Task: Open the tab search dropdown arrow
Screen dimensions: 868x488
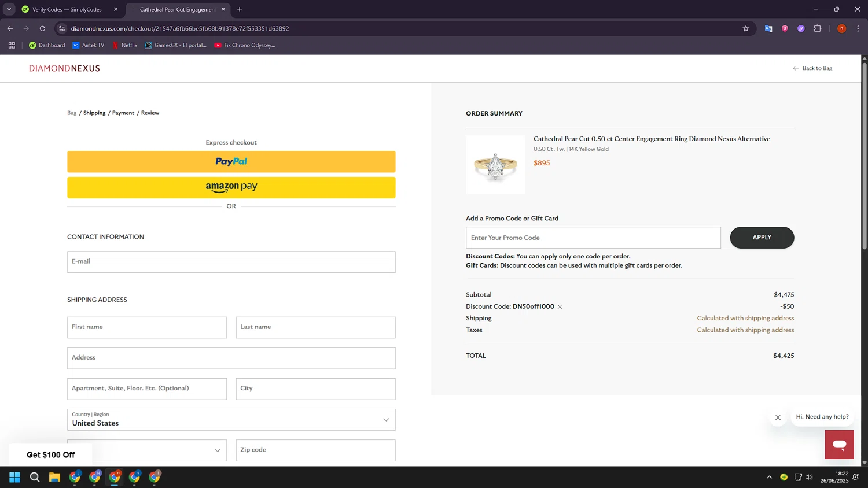Action: coord(9,9)
